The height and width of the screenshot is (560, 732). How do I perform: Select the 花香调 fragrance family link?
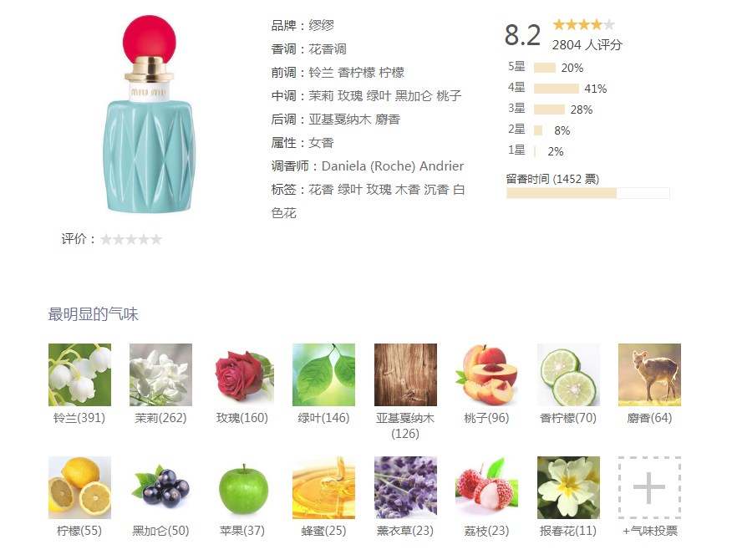328,49
